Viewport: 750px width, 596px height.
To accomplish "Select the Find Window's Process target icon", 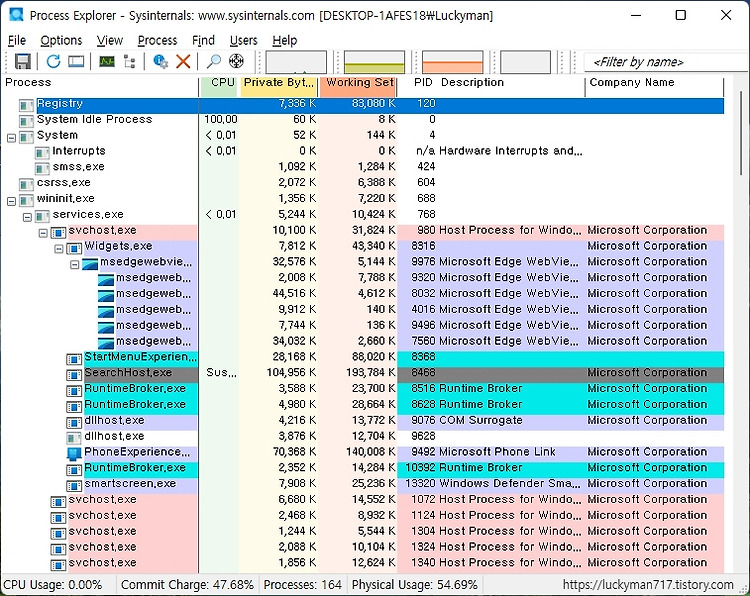I will click(236, 61).
